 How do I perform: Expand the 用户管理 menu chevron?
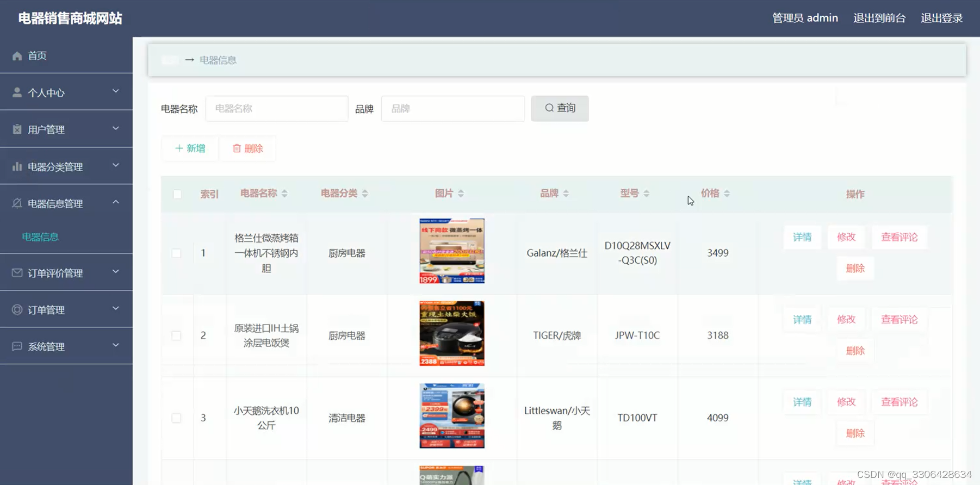[x=115, y=128]
